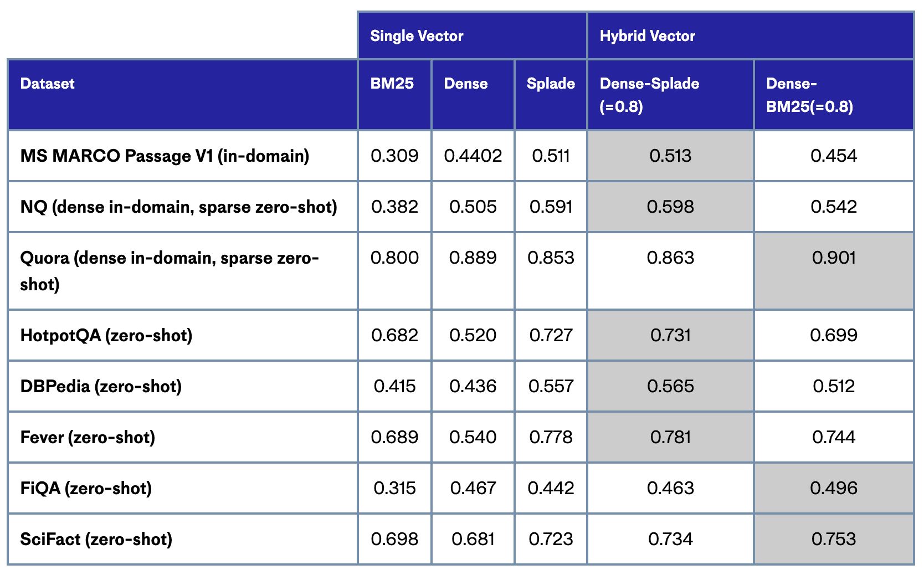
Task: Select the highlighted 0.753 SciFact cell
Action: [x=834, y=539]
